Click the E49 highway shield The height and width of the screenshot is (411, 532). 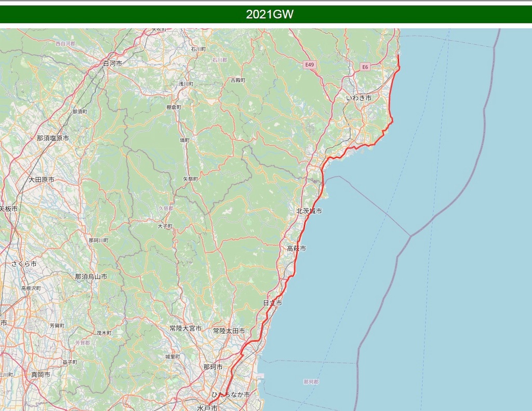click(310, 64)
